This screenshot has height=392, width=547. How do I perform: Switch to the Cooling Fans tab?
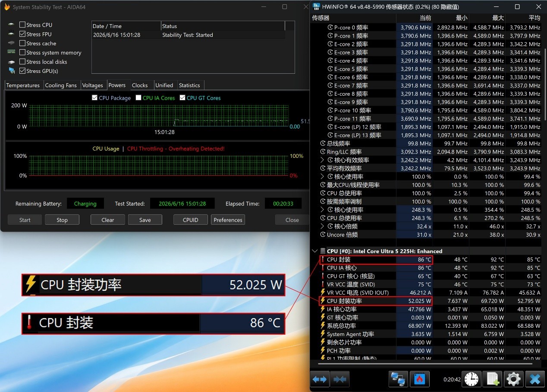[61, 85]
